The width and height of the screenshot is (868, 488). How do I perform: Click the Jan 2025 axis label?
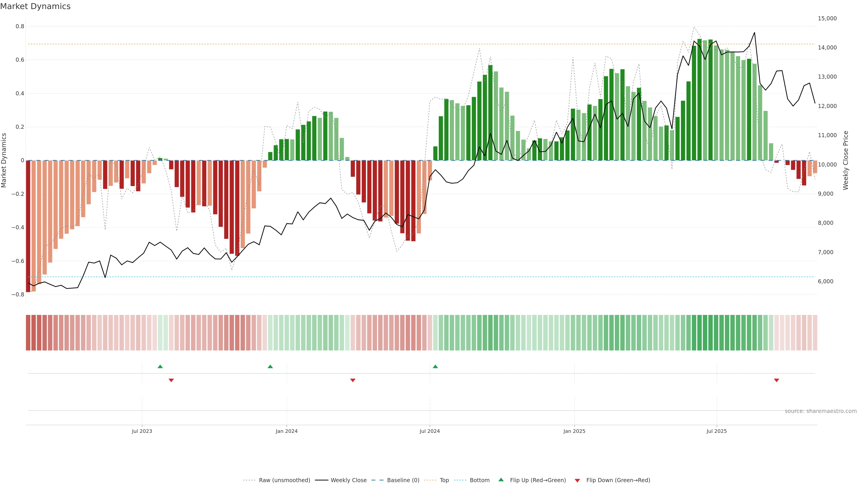[x=574, y=431]
